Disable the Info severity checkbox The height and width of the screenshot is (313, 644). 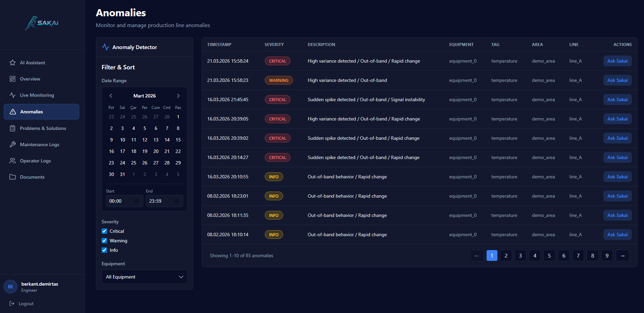tap(104, 250)
